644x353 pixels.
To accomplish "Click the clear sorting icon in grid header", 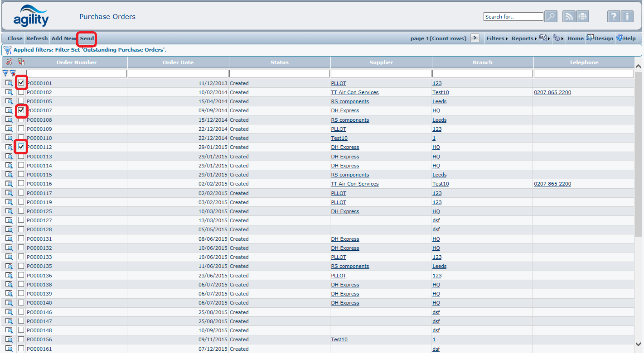I will click(9, 62).
